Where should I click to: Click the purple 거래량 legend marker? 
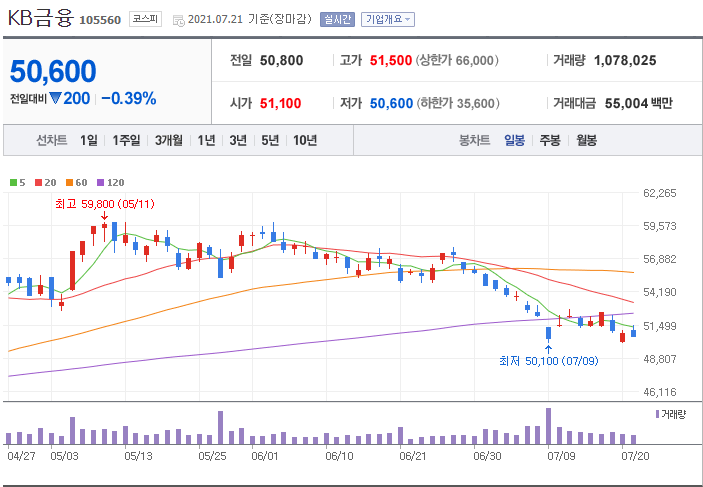pyautogui.click(x=657, y=414)
